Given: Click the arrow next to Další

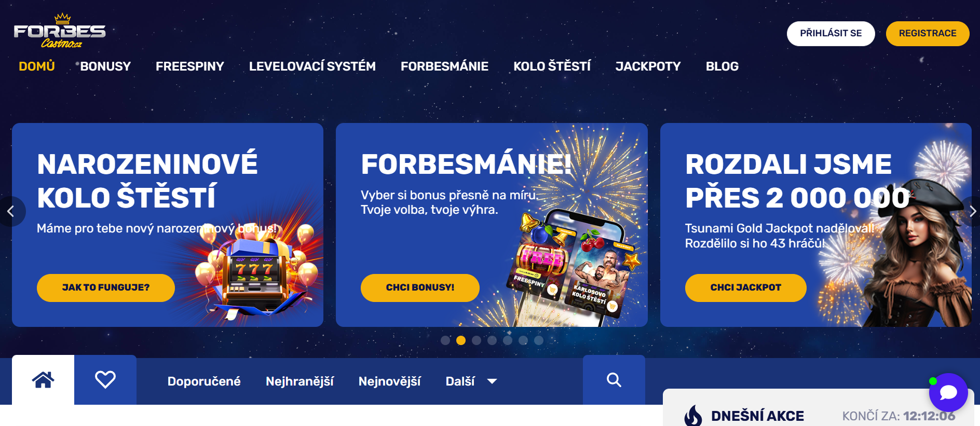Looking at the screenshot, I should click(492, 381).
